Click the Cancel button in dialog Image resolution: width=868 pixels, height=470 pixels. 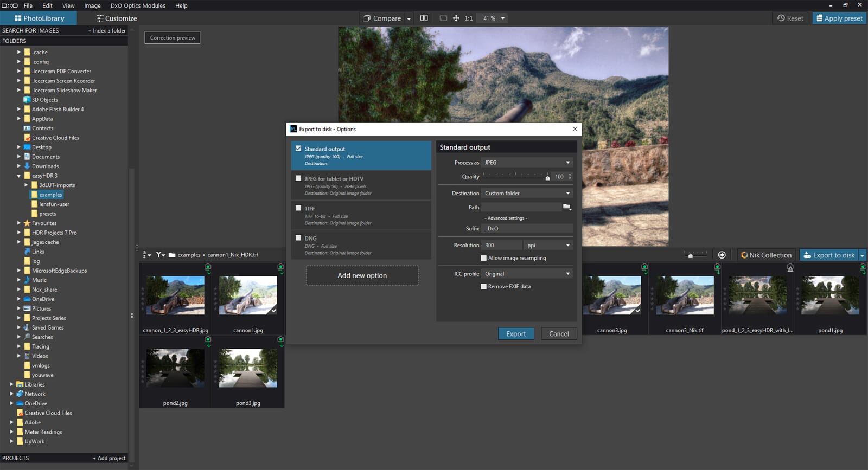tap(559, 334)
